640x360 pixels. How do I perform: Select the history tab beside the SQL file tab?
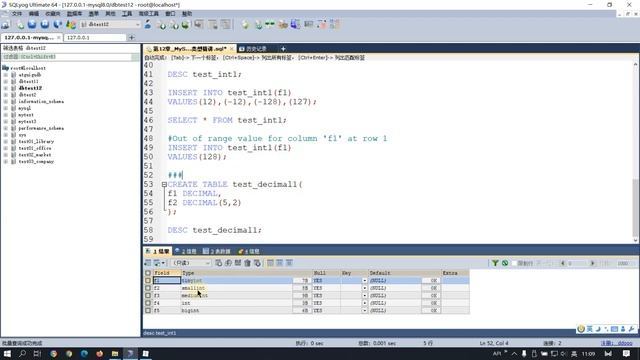pyautogui.click(x=253, y=49)
